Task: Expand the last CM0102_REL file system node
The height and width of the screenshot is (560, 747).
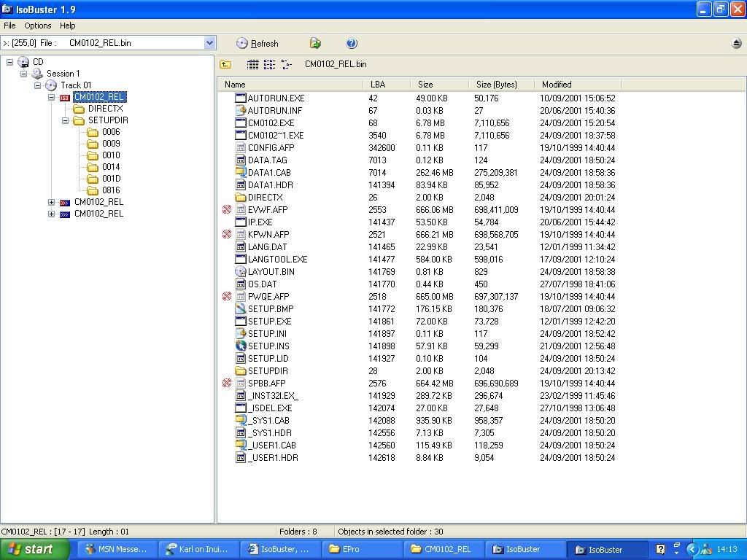Action: [52, 214]
